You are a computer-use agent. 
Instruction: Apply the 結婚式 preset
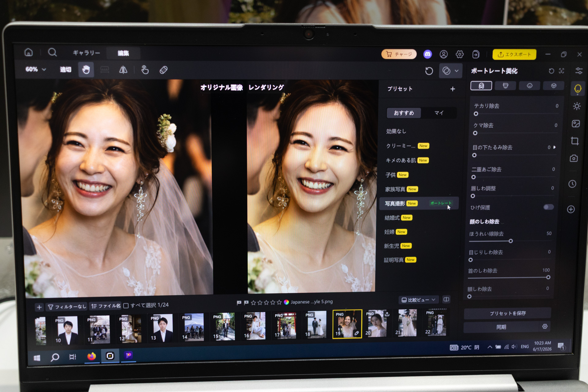click(x=419, y=218)
